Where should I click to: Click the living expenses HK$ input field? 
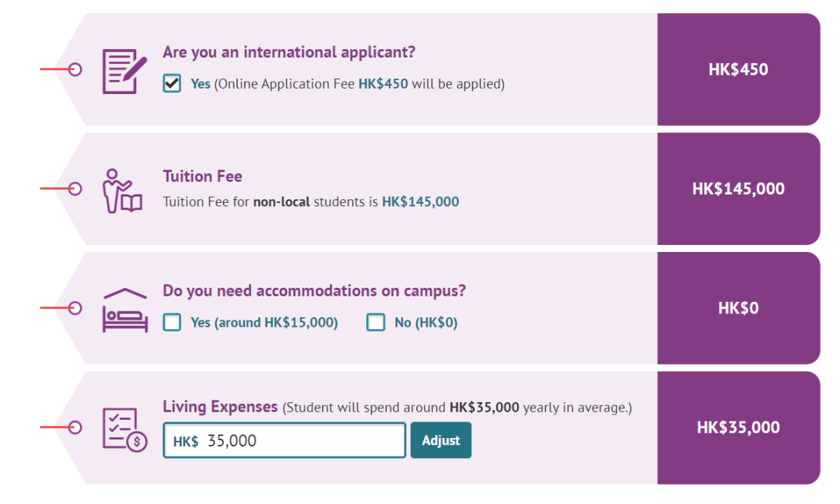tap(285, 440)
